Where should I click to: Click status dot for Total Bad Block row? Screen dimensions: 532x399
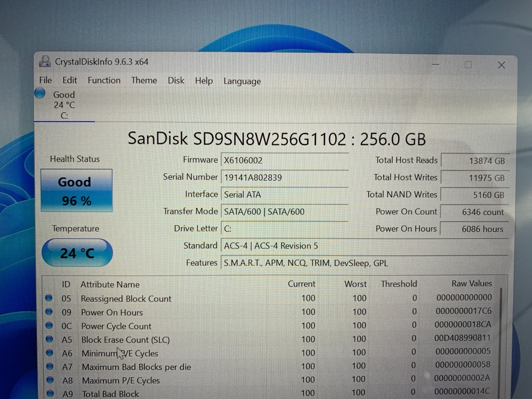pos(51,393)
